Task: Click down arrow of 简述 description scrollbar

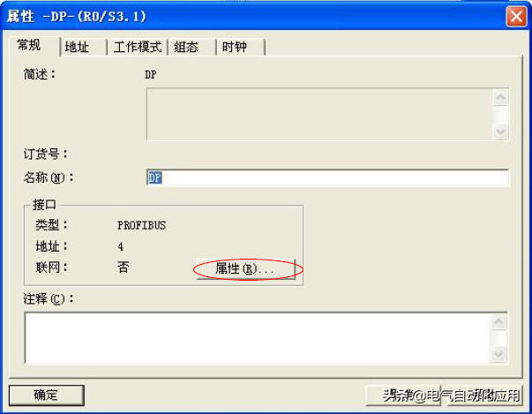Action: (x=500, y=131)
